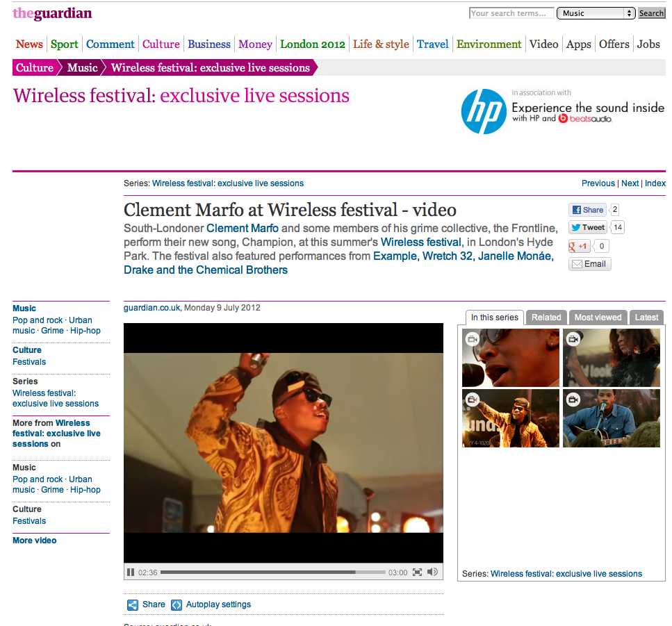The width and height of the screenshot is (672, 626).
Task: Open the Apps section
Action: pos(579,44)
